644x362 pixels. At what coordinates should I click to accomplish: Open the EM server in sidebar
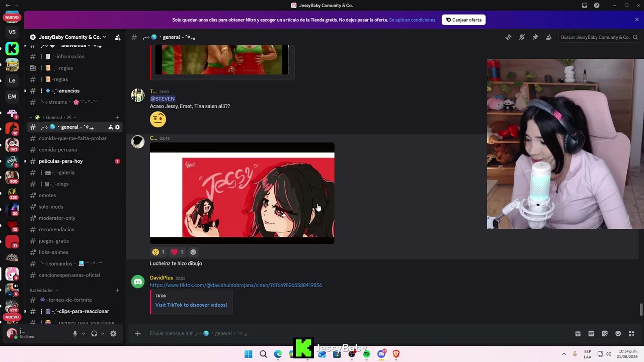point(12,97)
